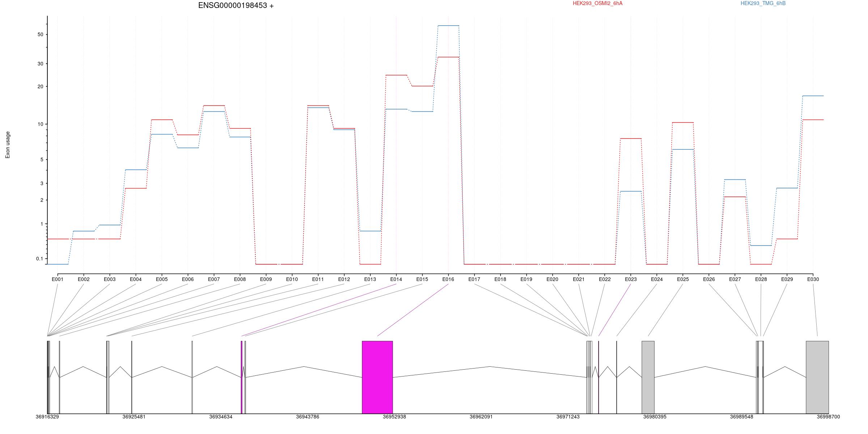Image resolution: width=868 pixels, height=434 pixels.
Task: Click exon label E018
Action: point(500,279)
